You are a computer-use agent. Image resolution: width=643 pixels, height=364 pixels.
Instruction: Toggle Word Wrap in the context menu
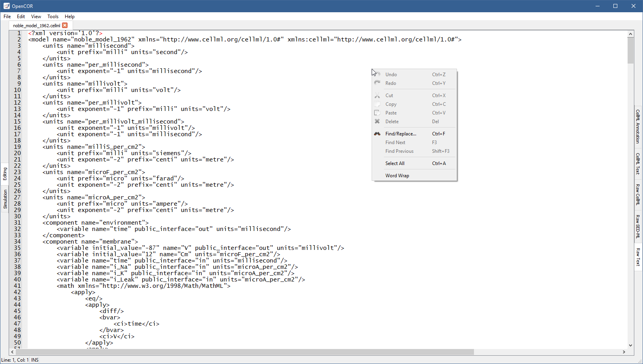coord(397,176)
